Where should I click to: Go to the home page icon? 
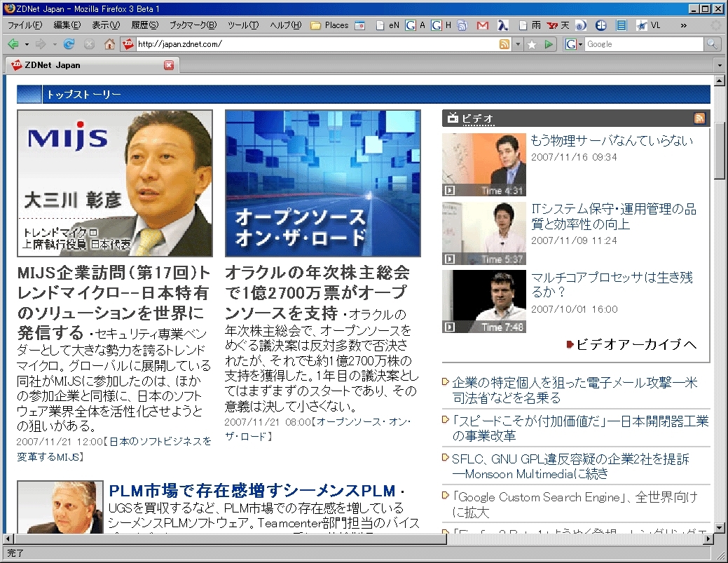[x=109, y=44]
